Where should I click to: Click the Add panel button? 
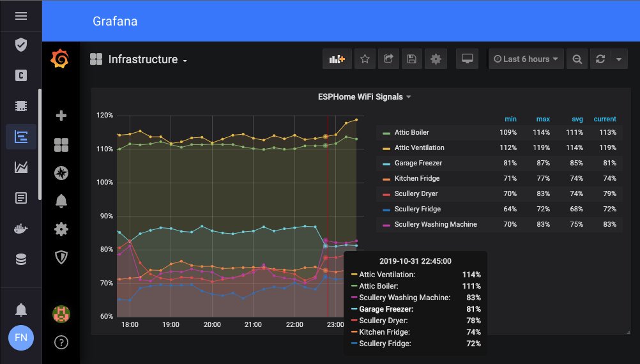coord(337,59)
